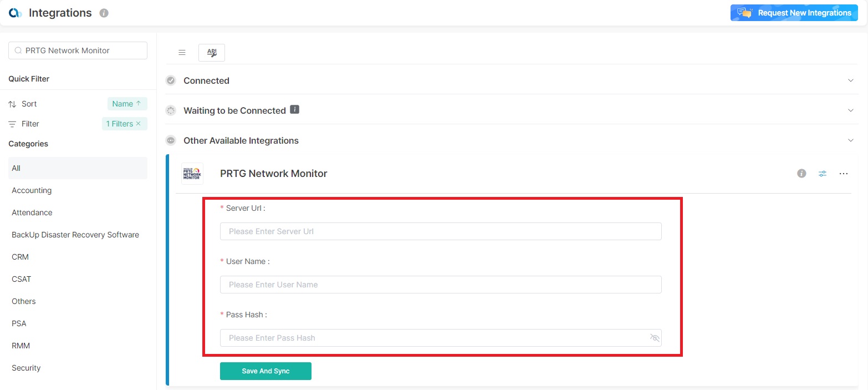Screen dimensions: 868x390
Task: Clear the 1 Filters chip
Action: pos(138,124)
